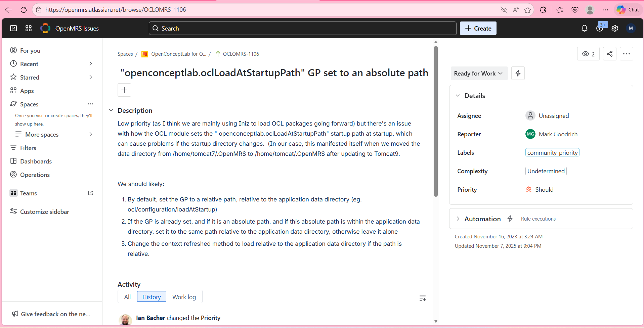Expand the Automation panel
The height and width of the screenshot is (328, 644).
458,219
